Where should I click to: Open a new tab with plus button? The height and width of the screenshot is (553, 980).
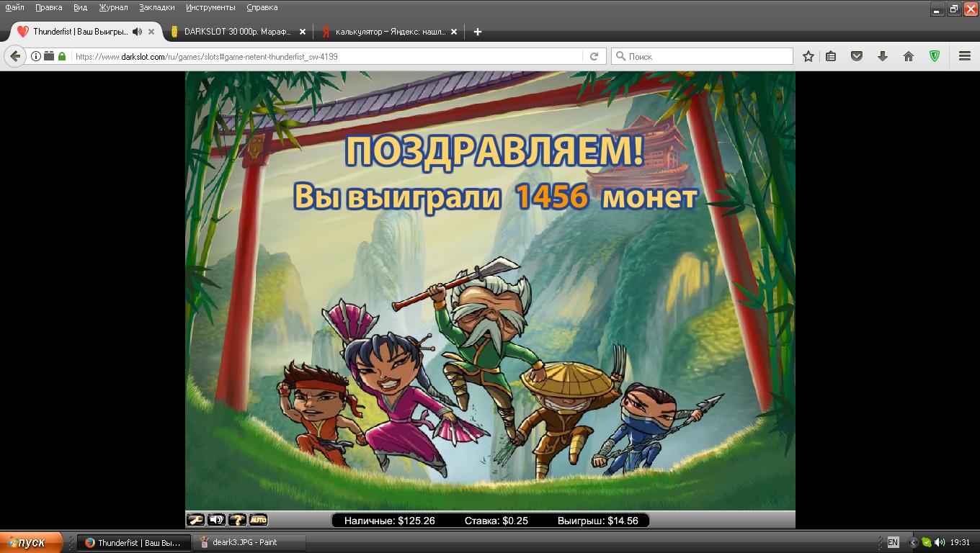[477, 32]
